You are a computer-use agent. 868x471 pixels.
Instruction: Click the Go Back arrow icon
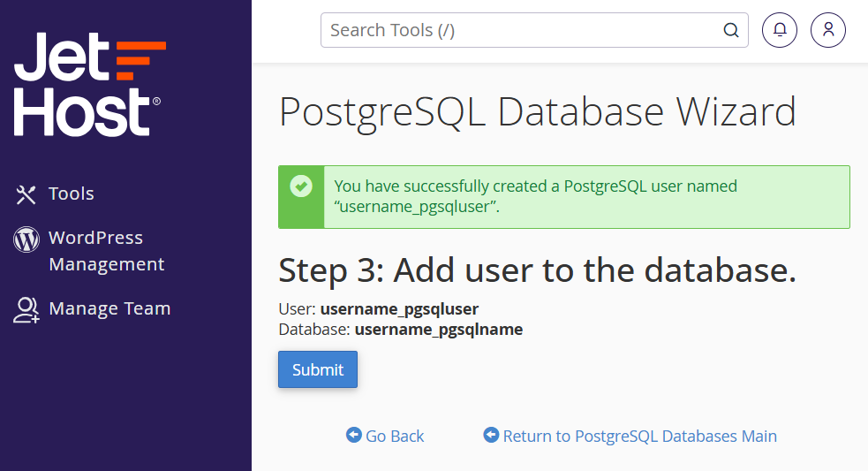coord(354,435)
